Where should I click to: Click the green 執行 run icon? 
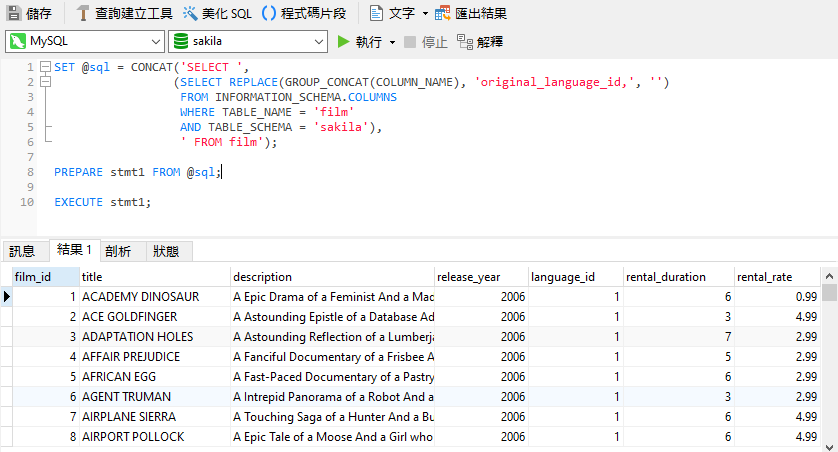344,42
